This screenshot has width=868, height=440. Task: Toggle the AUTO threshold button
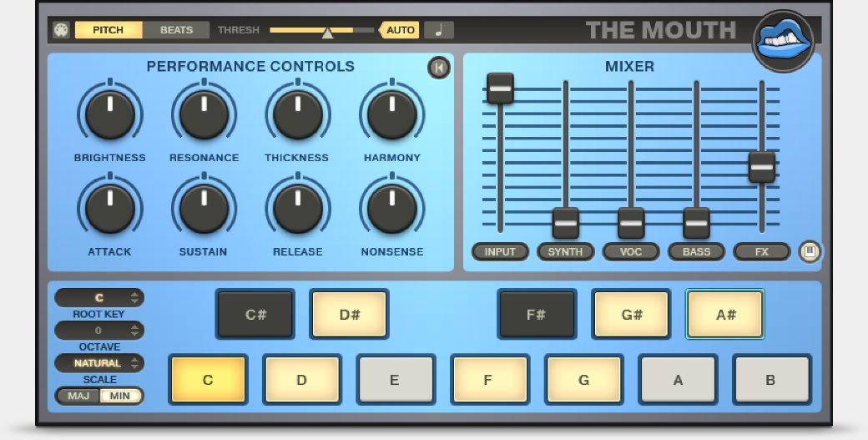coord(400,30)
